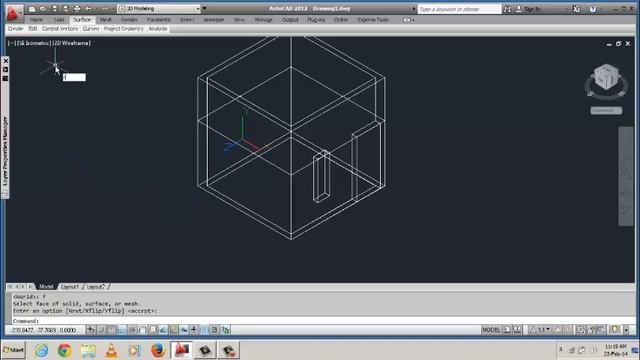The width and height of the screenshot is (640, 360).
Task: Open the Manage ribbon tab
Action: pos(263,20)
